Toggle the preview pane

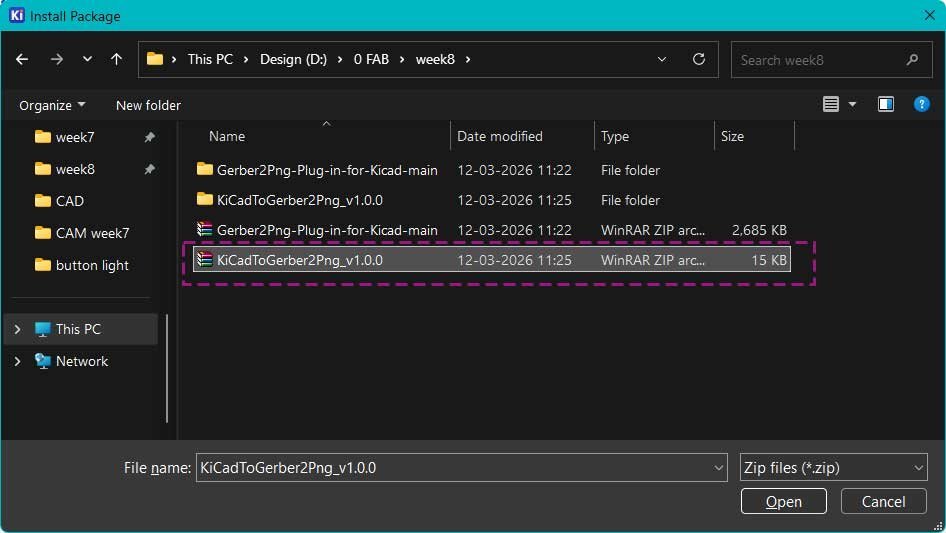[886, 104]
